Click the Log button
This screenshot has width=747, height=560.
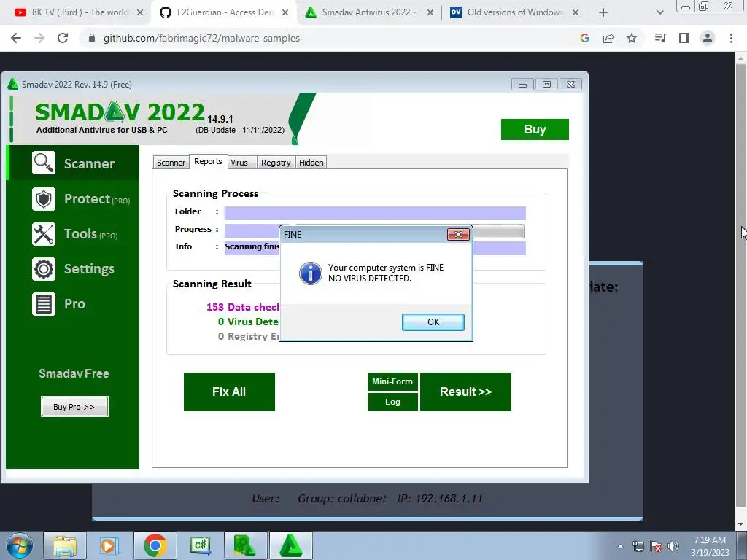pos(392,402)
